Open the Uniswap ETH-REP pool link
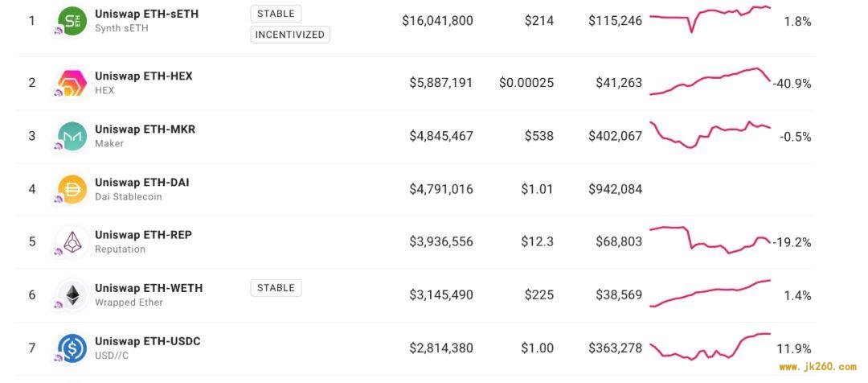 tap(143, 235)
